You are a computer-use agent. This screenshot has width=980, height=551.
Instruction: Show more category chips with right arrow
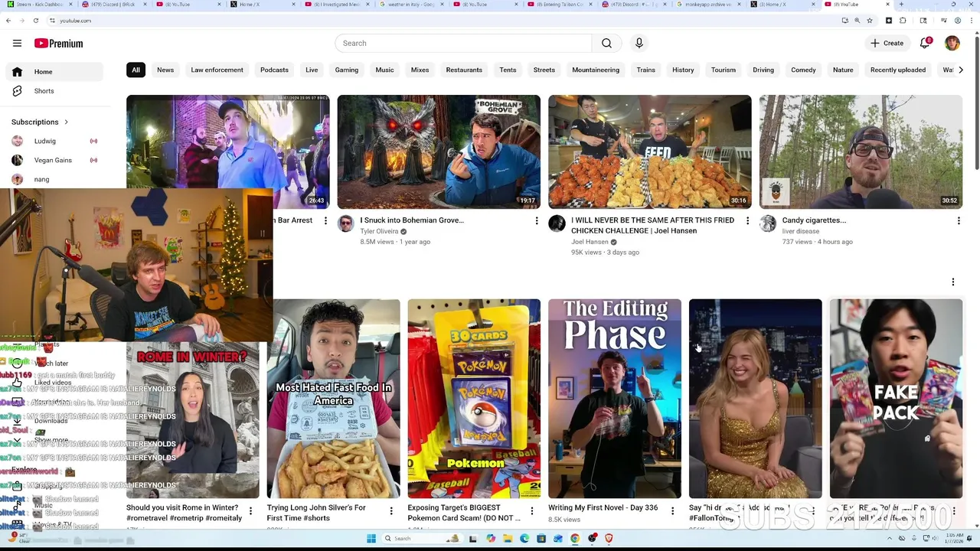(x=961, y=70)
